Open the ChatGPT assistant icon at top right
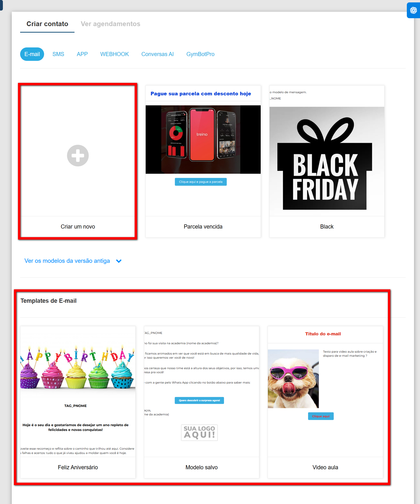This screenshot has height=504, width=420. click(413, 10)
